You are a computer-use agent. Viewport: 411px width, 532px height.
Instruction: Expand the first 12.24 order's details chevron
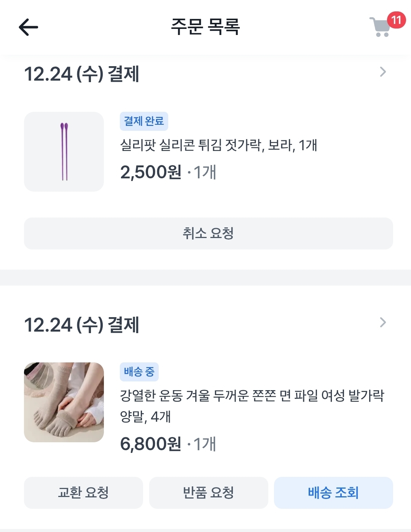coord(383,72)
